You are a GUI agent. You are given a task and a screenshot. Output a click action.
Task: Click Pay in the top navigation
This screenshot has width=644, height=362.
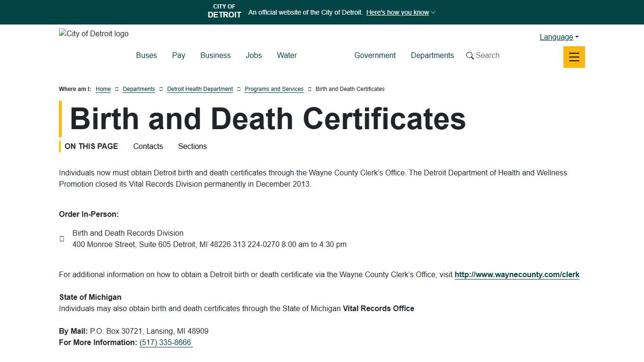click(178, 55)
